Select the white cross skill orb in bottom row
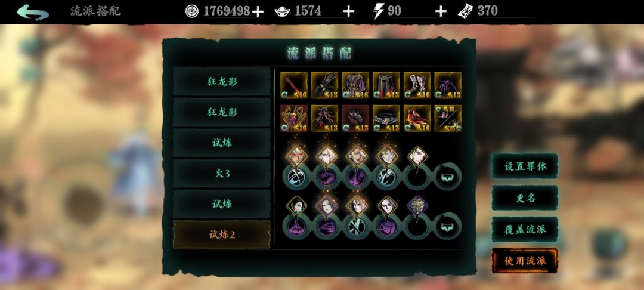The image size is (644, 290). click(357, 226)
